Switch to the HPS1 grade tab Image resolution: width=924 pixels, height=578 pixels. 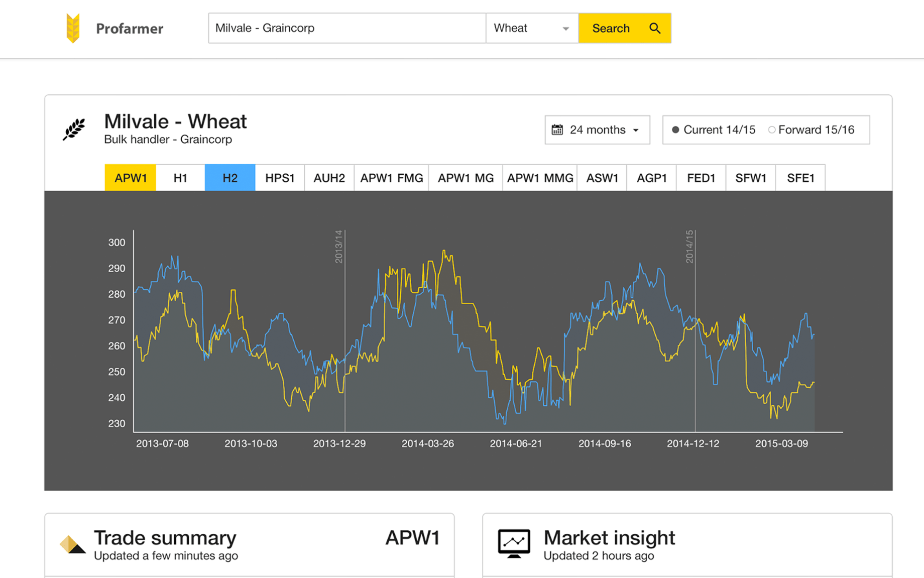click(x=280, y=177)
